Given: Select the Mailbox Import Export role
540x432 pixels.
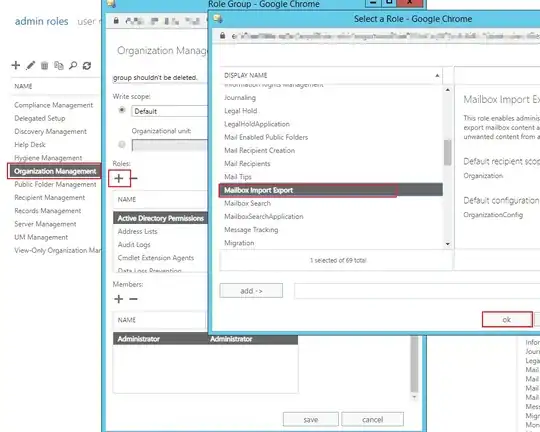Looking at the screenshot, I should click(x=331, y=190).
